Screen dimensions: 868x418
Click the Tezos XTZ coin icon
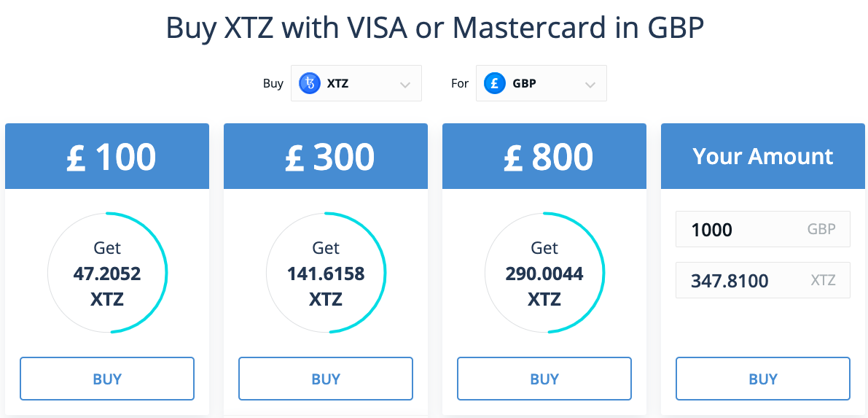[x=310, y=84]
